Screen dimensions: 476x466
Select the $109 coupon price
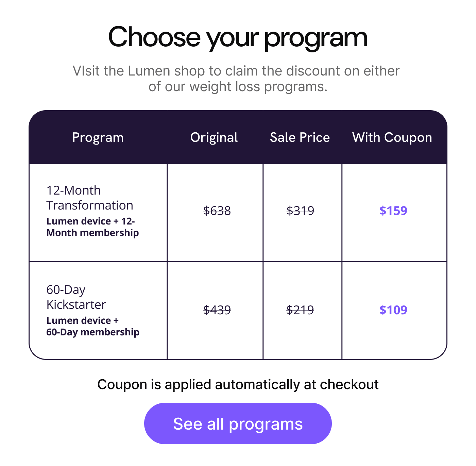393,310
